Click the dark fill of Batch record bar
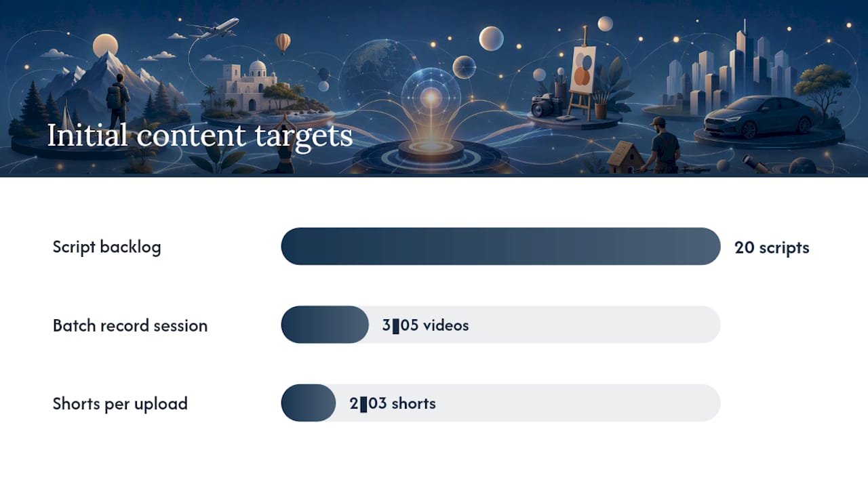This screenshot has height=488, width=868. 325,325
